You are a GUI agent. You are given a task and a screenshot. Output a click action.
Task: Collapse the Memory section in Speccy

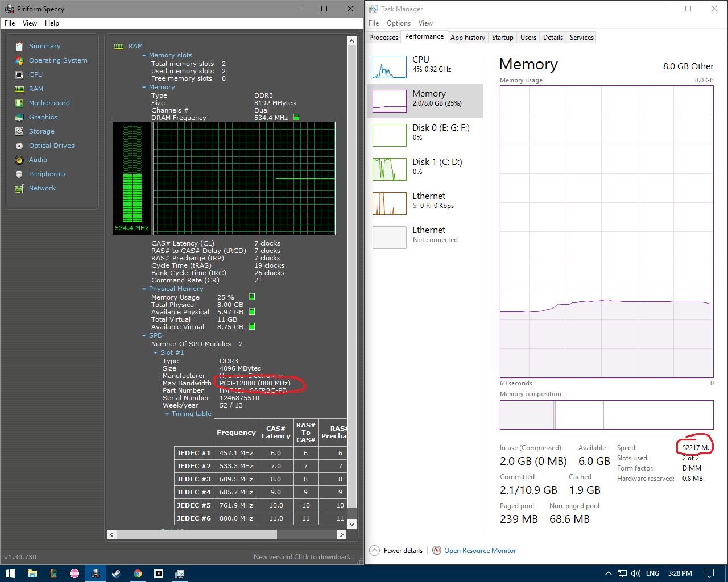click(x=144, y=88)
